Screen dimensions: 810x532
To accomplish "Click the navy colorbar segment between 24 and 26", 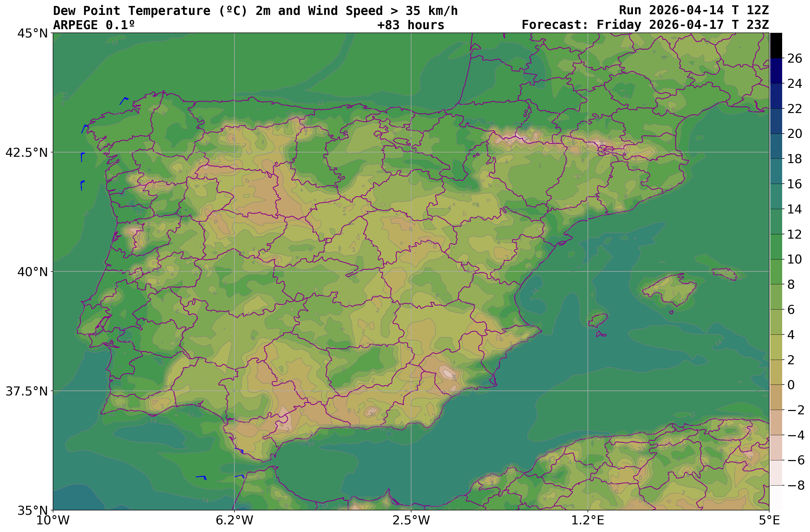I will (776, 71).
